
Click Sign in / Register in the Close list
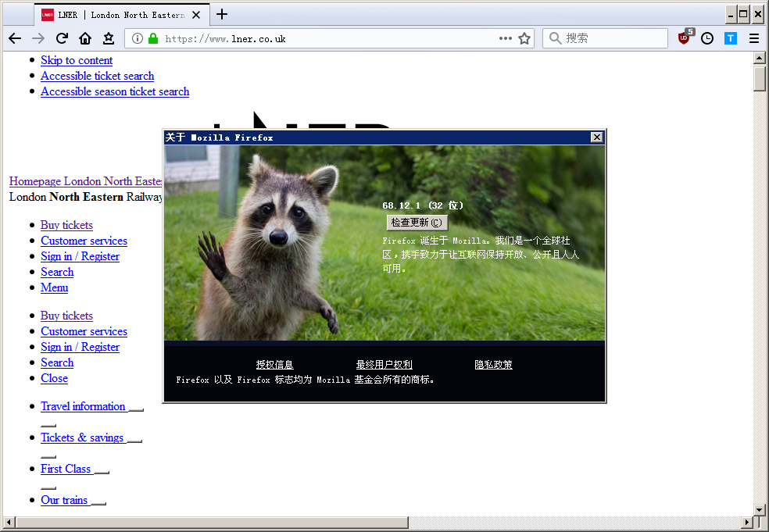pyautogui.click(x=80, y=347)
